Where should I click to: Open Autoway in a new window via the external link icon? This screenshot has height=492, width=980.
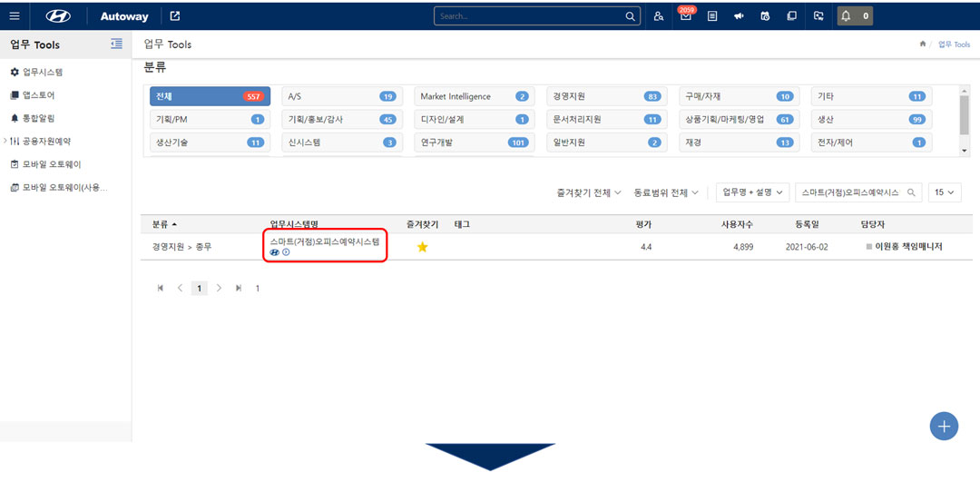click(175, 16)
